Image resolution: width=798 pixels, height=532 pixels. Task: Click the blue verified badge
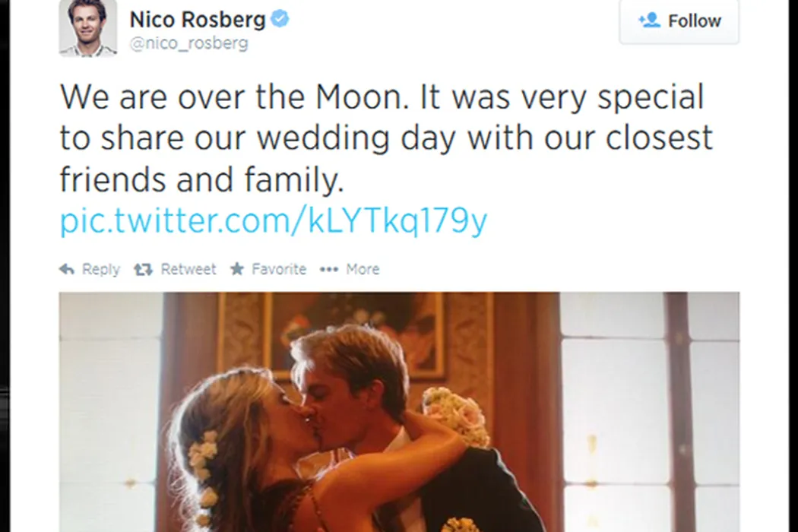point(280,19)
